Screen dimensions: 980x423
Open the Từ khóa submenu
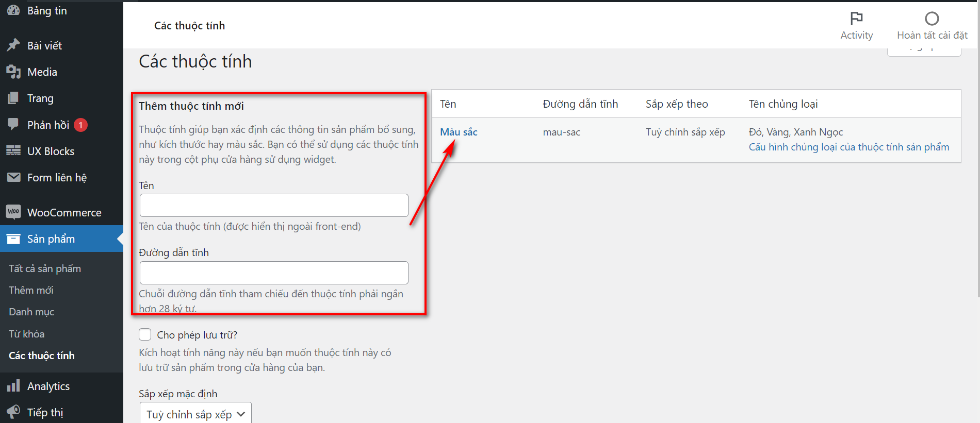click(26, 334)
